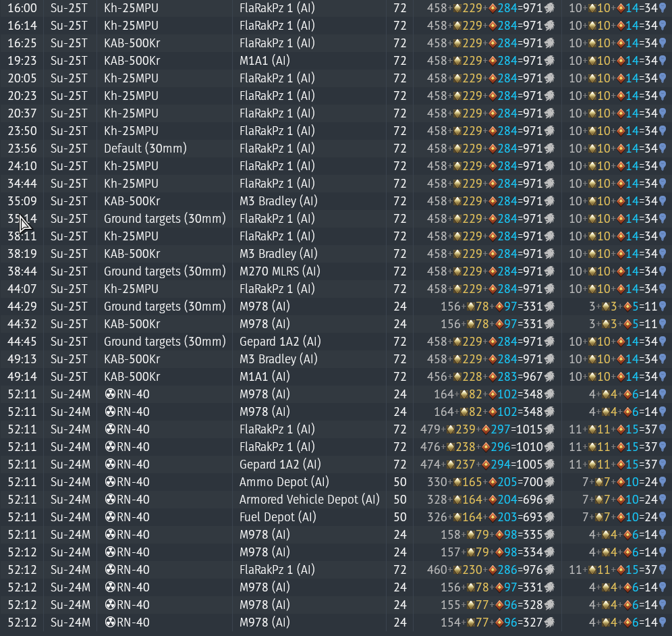The width and height of the screenshot is (672, 636).
Task: Click the nuclear icon beside RN-40 in Ammo Depot row
Action: 111,482
